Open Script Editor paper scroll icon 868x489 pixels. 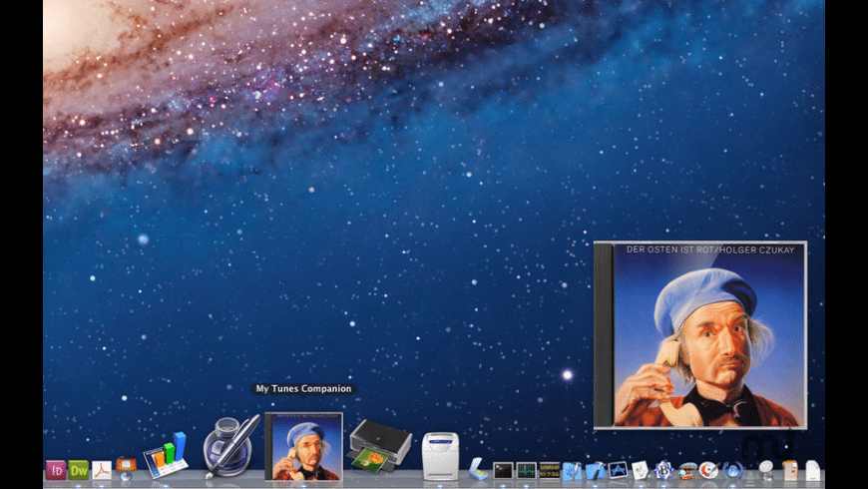(641, 470)
